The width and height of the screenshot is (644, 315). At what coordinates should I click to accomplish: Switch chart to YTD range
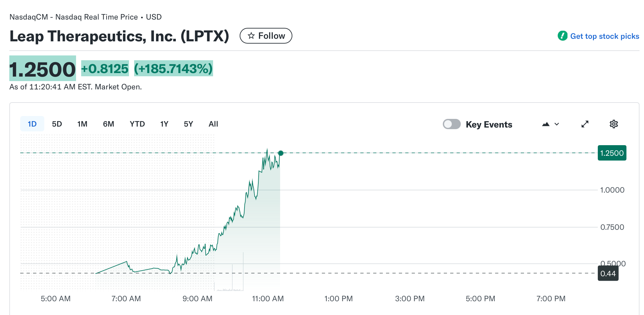click(x=137, y=124)
